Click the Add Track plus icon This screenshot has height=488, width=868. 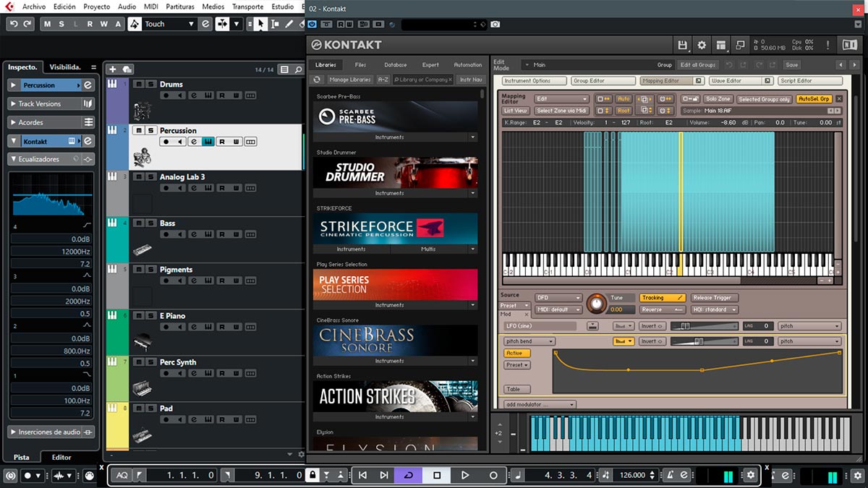(112, 69)
